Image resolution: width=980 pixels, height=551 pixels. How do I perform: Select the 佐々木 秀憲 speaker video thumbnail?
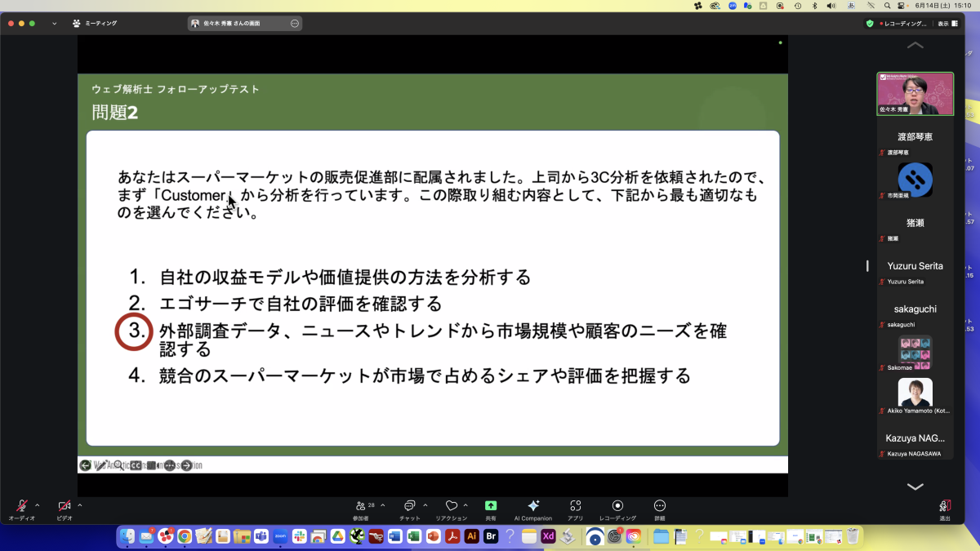point(915,93)
